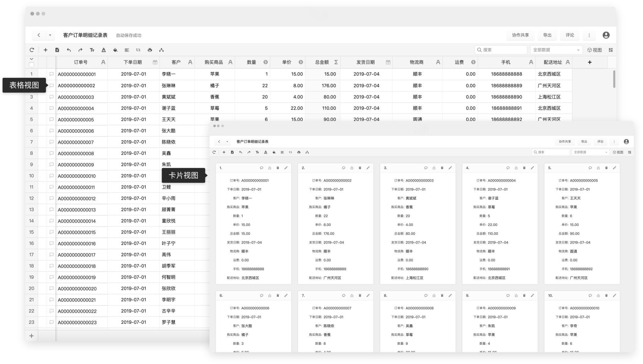Click 视图 button in card view toolbar
The height and width of the screenshot is (364, 643).
[618, 152]
